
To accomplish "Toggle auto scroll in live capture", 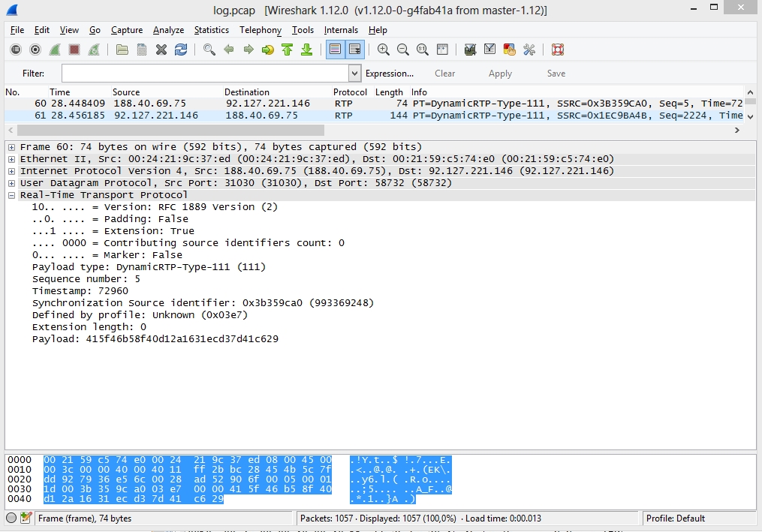I will [354, 50].
